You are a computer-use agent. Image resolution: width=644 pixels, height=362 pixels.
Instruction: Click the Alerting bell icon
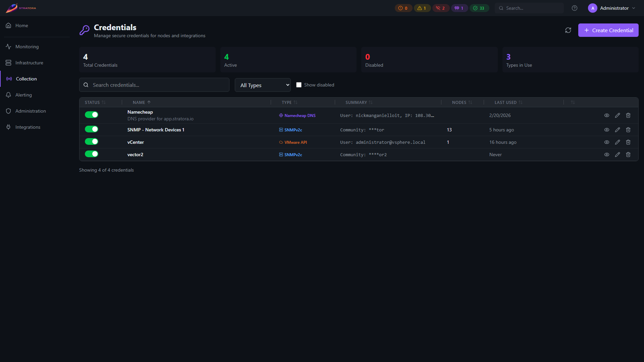8,95
